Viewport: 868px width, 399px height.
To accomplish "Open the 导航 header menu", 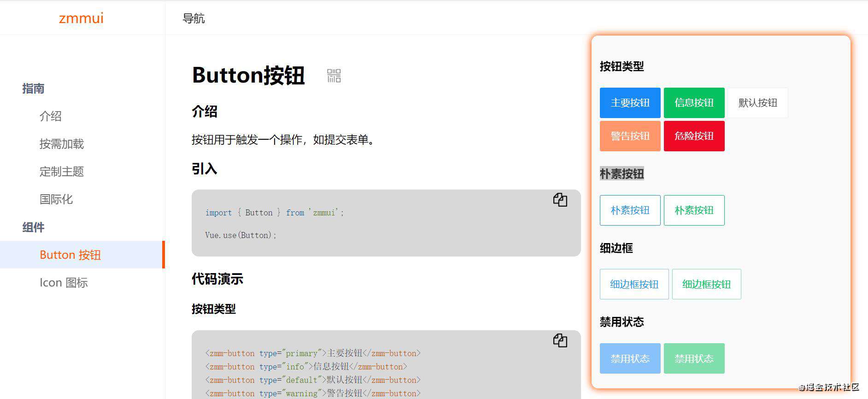I will (194, 18).
